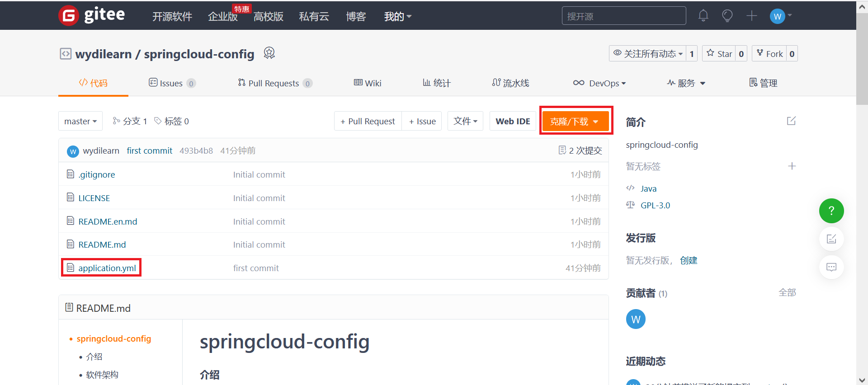Viewport: 868px width, 385px height.
Task: Open the user avatar W menu
Action: coord(781,16)
